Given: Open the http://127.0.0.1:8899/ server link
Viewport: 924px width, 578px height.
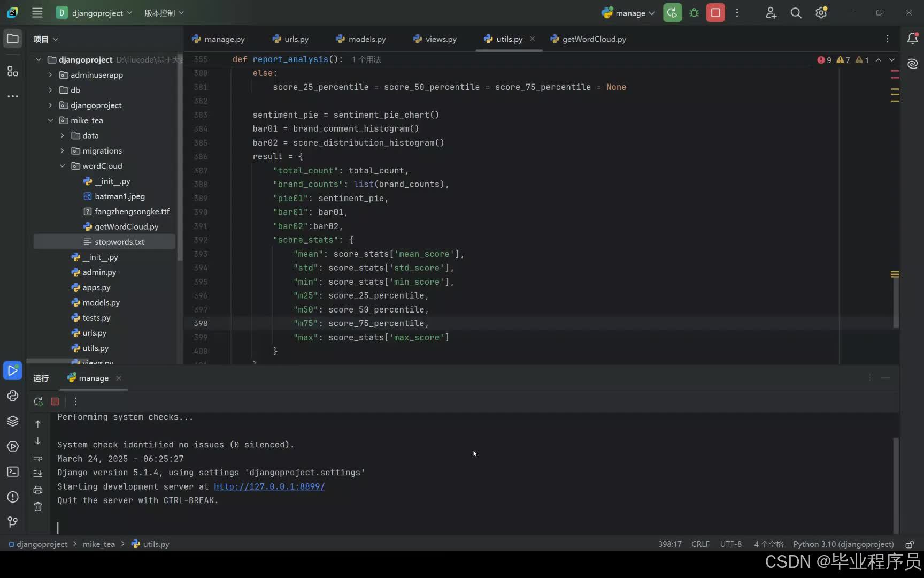Looking at the screenshot, I should point(269,486).
